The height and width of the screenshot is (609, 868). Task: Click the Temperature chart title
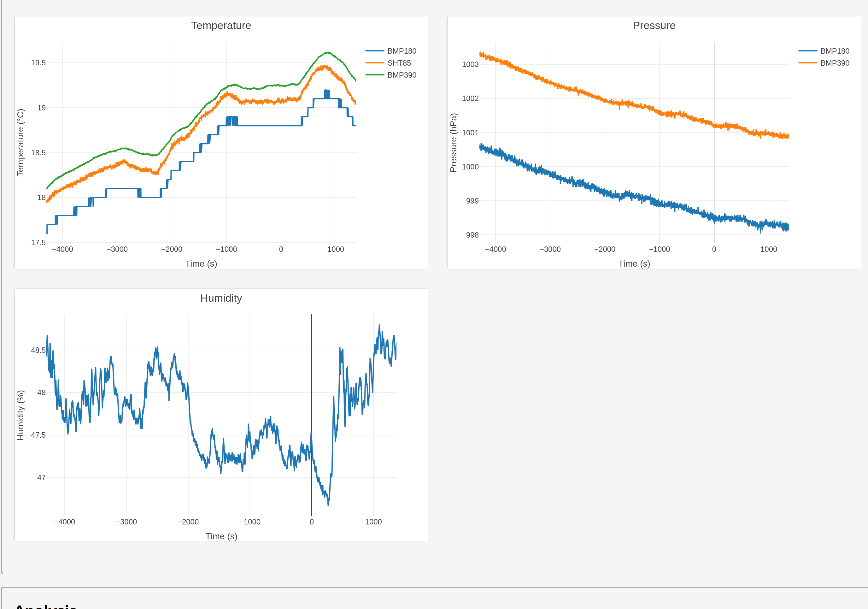tap(221, 25)
